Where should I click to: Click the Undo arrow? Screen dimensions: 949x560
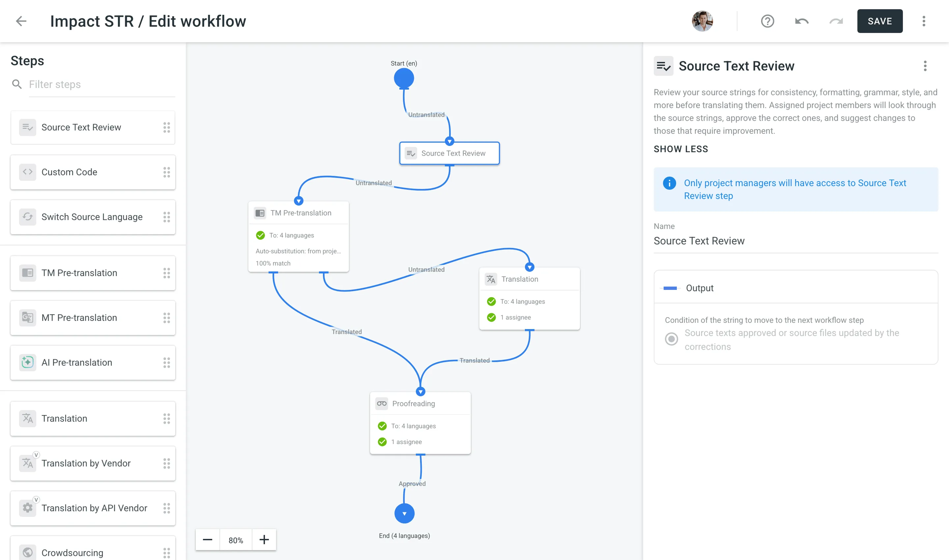click(x=801, y=21)
